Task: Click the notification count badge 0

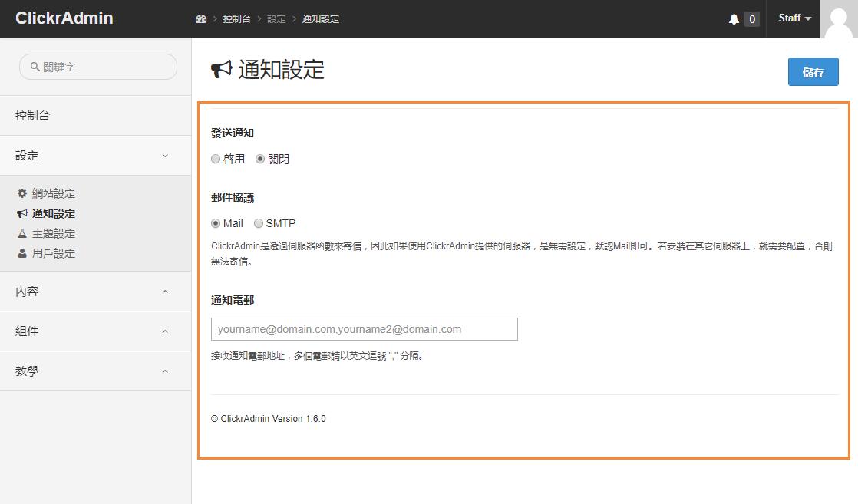Action: (x=752, y=19)
